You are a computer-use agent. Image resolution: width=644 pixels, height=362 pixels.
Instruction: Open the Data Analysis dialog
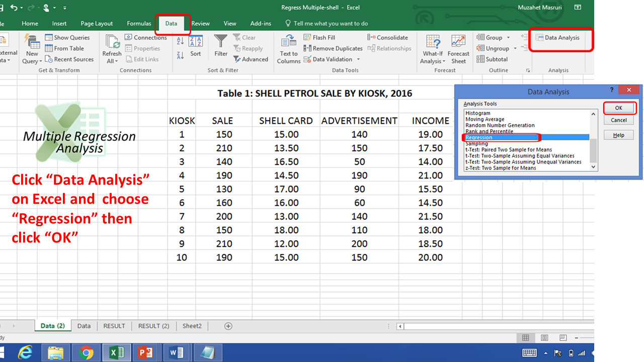[x=558, y=37]
